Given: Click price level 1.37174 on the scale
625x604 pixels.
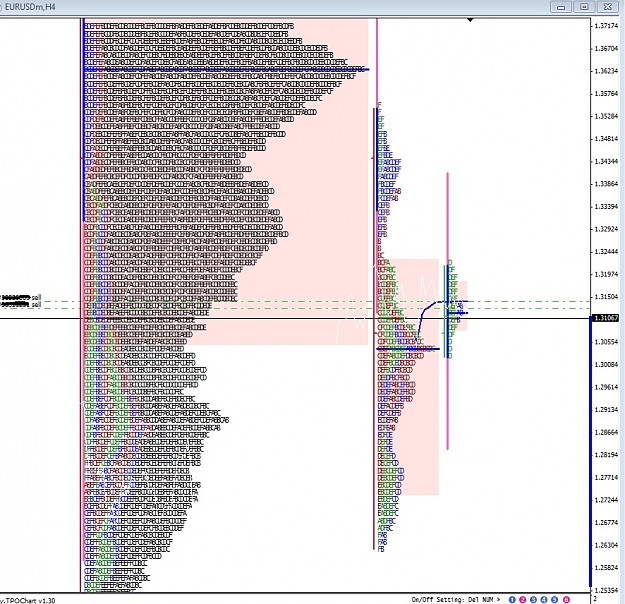Looking at the screenshot, I should tap(606, 26).
